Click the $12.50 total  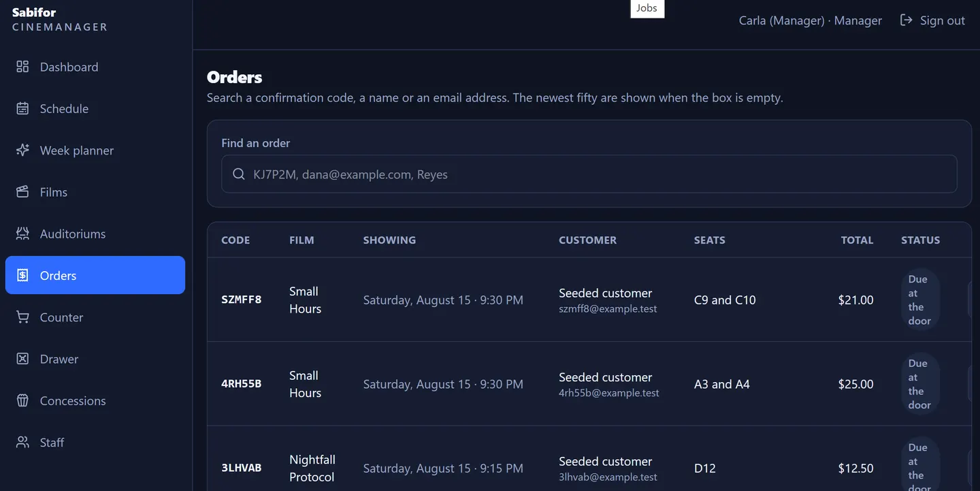click(x=856, y=469)
